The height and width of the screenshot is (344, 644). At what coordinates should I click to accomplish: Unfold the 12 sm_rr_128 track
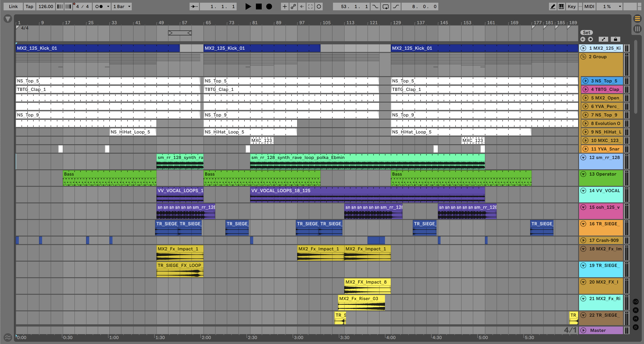583,157
